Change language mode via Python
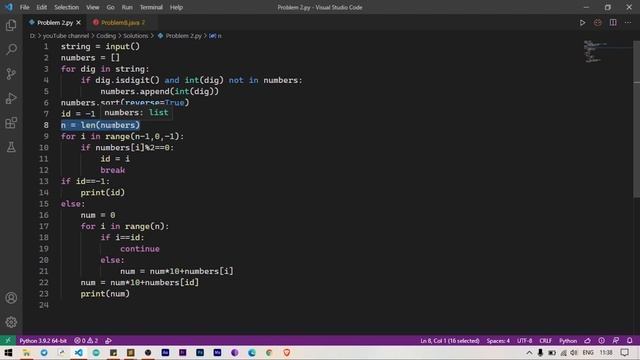The width and height of the screenshot is (640, 360). (568, 340)
